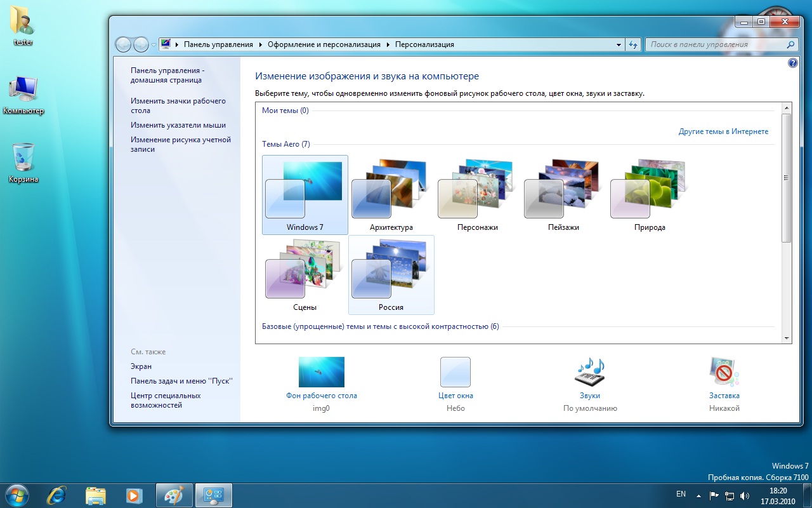Click the Темы Aero (7) header
812x508 pixels.
(286, 144)
